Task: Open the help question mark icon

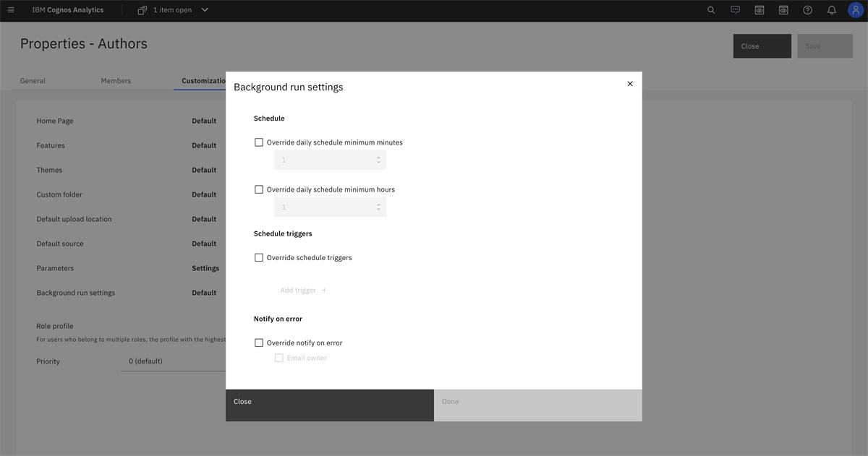Action: pos(808,10)
